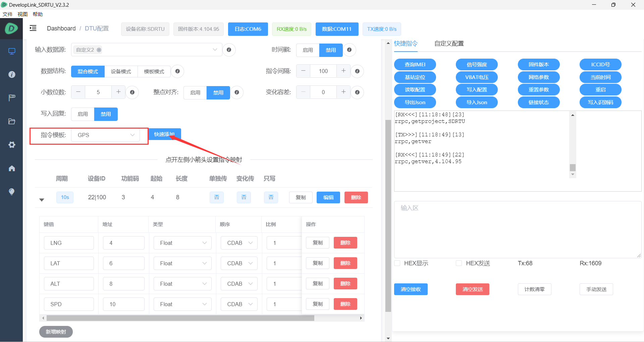
Task: Click the 清空接收 button
Action: coord(411,289)
